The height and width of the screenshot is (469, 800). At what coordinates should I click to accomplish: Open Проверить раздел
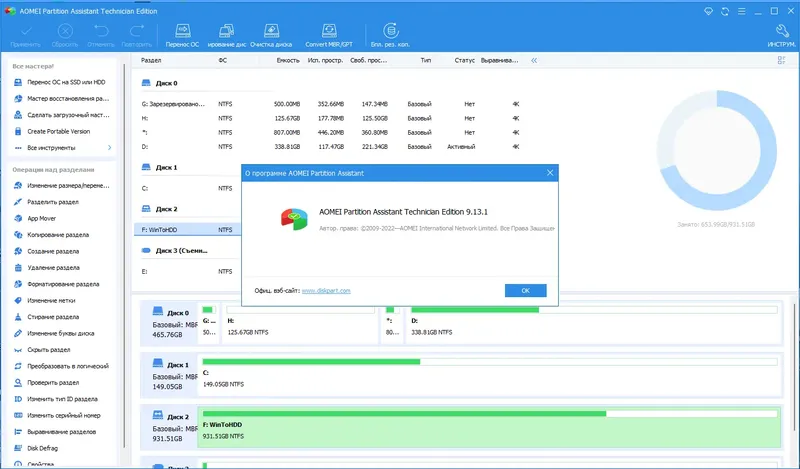click(46, 383)
